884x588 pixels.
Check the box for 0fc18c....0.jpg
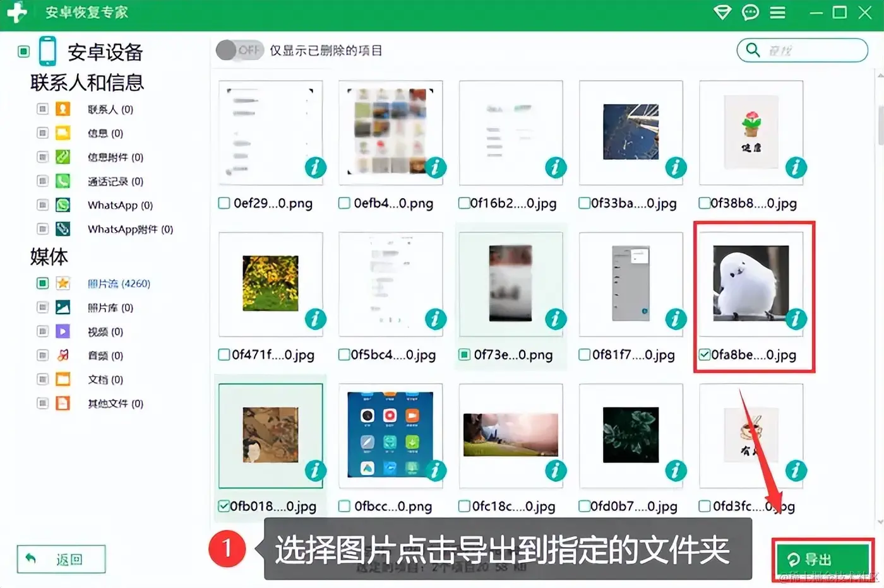pos(464,506)
